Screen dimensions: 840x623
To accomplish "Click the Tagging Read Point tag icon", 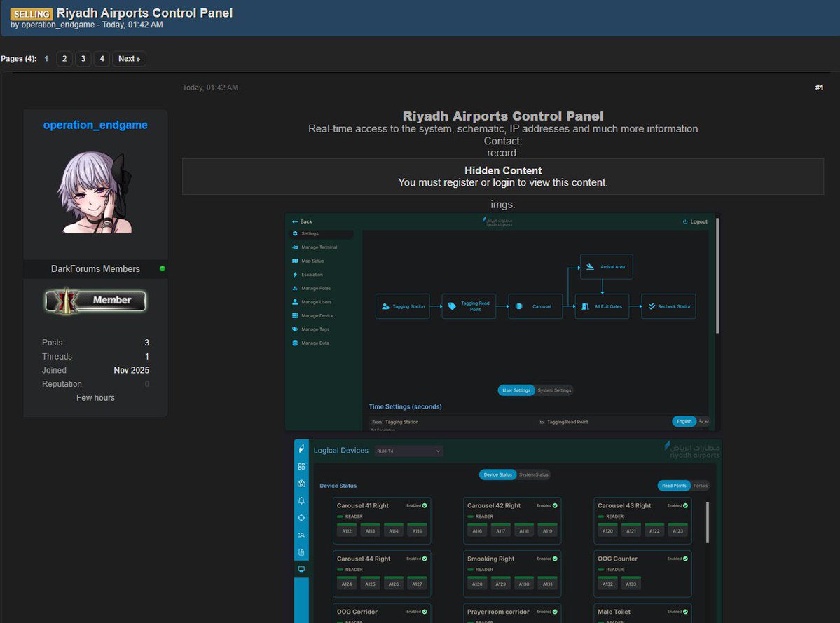I will (452, 306).
